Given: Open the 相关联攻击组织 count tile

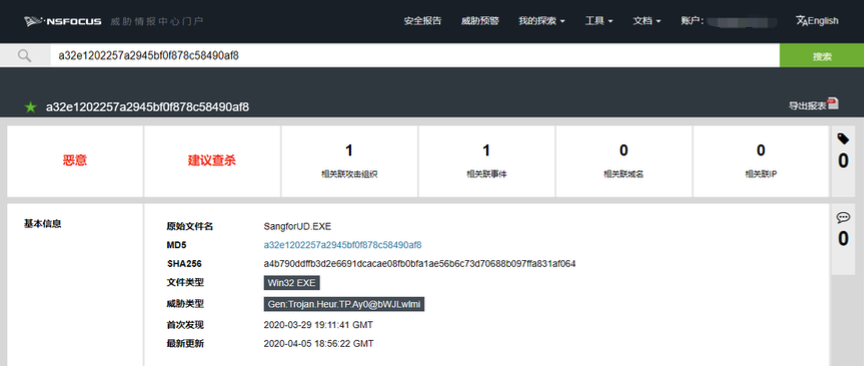Looking at the screenshot, I should click(x=349, y=160).
